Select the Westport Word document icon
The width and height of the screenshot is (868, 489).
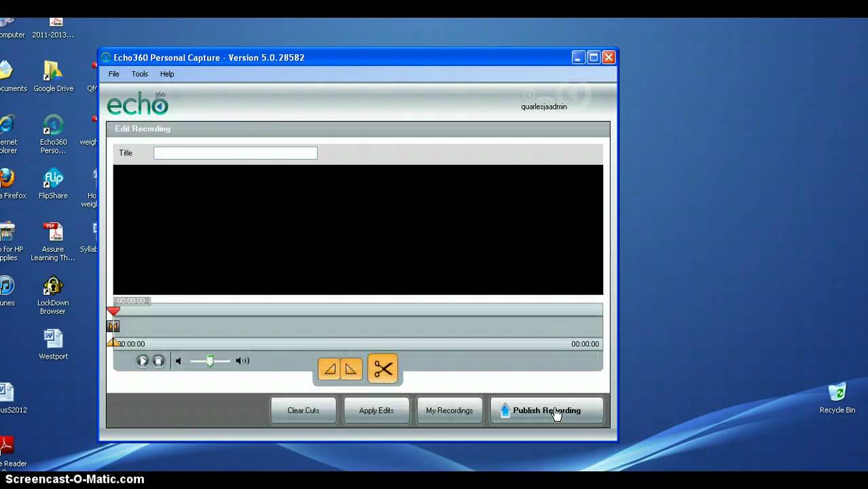pos(53,344)
